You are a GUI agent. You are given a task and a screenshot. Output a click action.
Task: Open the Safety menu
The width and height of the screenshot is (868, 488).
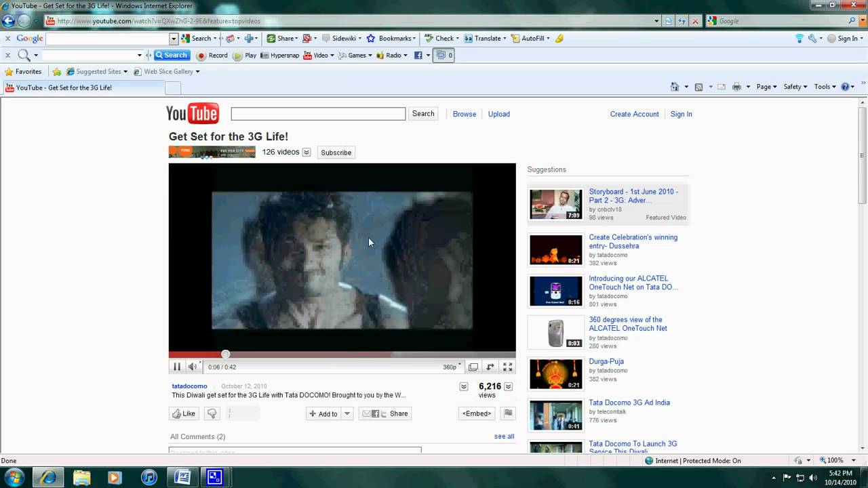coord(795,87)
